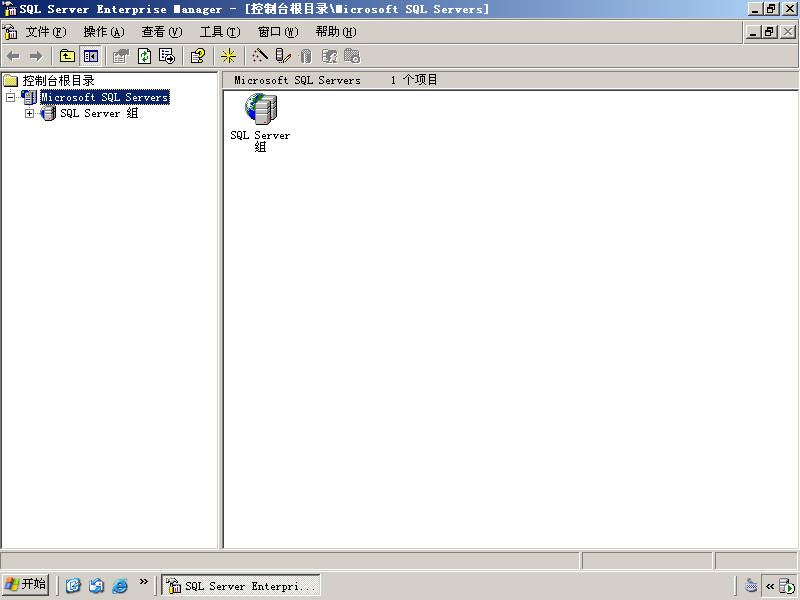Toggle the console tree show/hide icon
The width and height of the screenshot is (800, 600).
(91, 56)
